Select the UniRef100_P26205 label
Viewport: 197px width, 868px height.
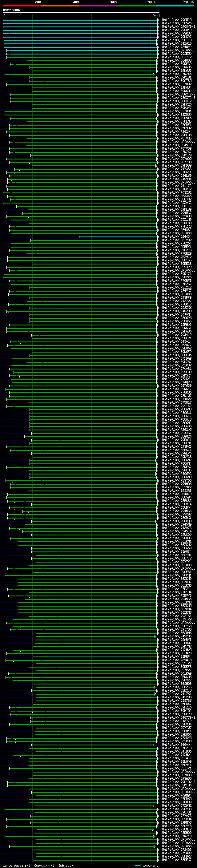click(177, 430)
